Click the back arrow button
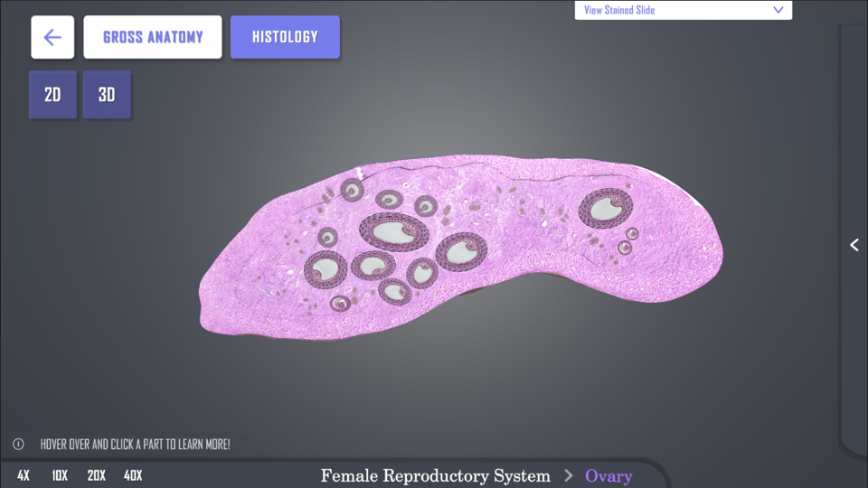Screen dimensions: 868x488 [52, 37]
